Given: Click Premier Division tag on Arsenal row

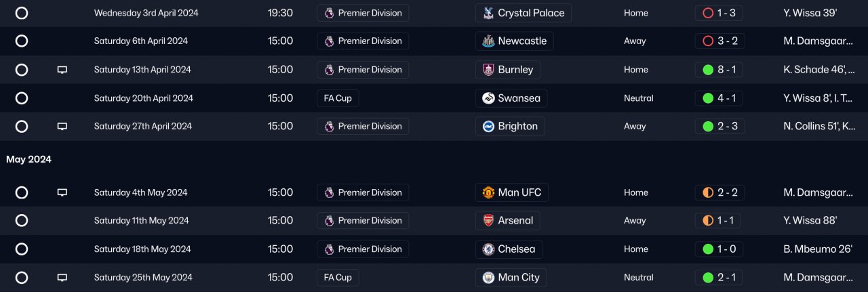Looking at the screenshot, I should pyautogui.click(x=363, y=221).
